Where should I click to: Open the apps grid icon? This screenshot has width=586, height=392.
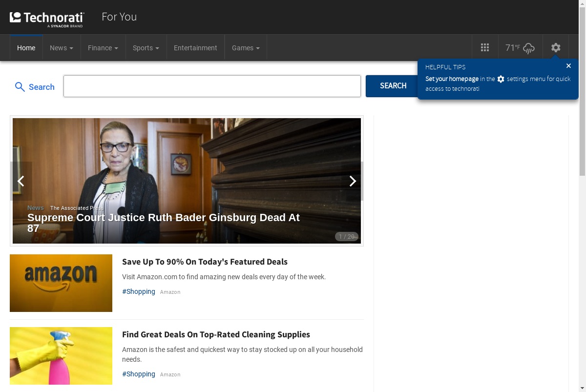click(x=485, y=47)
